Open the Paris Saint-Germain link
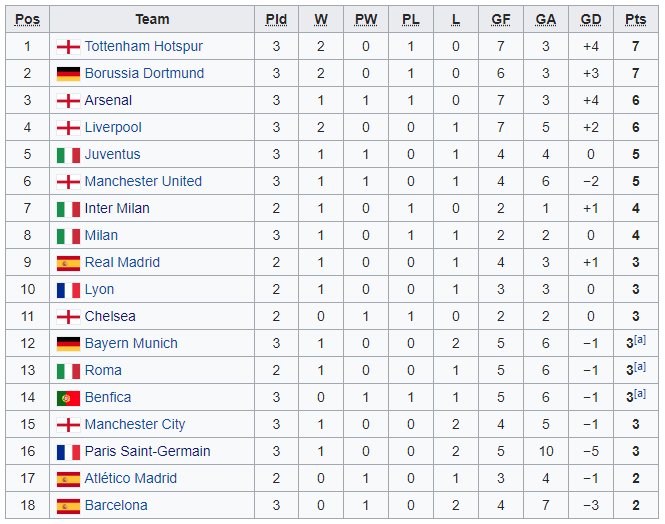The height and width of the screenshot is (524, 665). click(148, 451)
